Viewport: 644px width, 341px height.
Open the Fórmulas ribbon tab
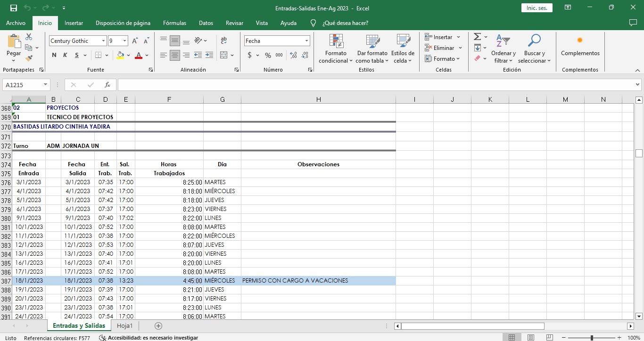tap(174, 23)
